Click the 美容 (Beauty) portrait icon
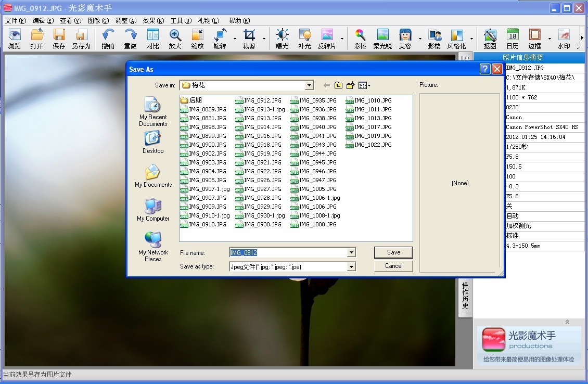Screen dimensions: 588x384 tap(405, 35)
